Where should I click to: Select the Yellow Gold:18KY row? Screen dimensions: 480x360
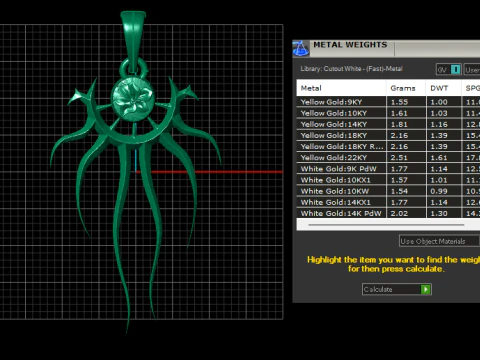tap(388, 135)
